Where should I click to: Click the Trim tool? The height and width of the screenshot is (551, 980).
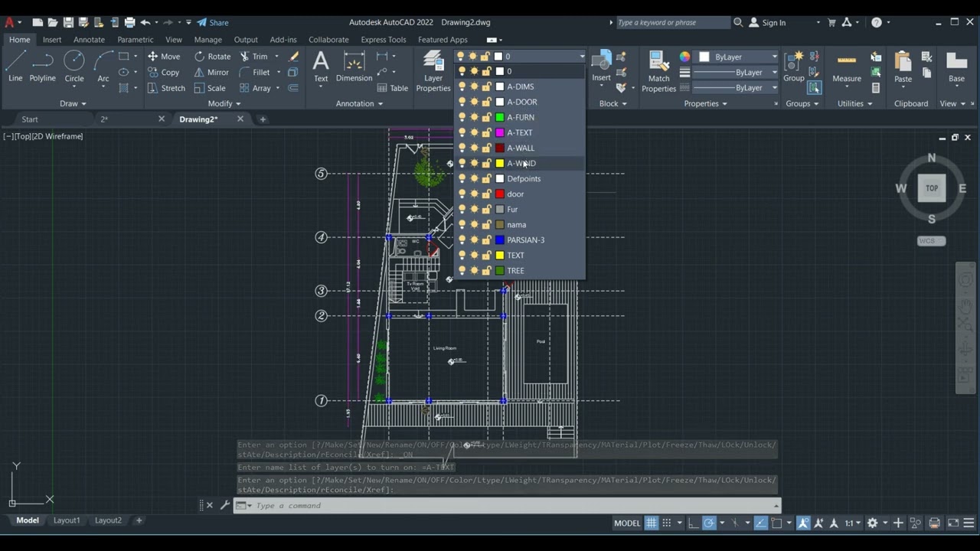click(x=253, y=56)
